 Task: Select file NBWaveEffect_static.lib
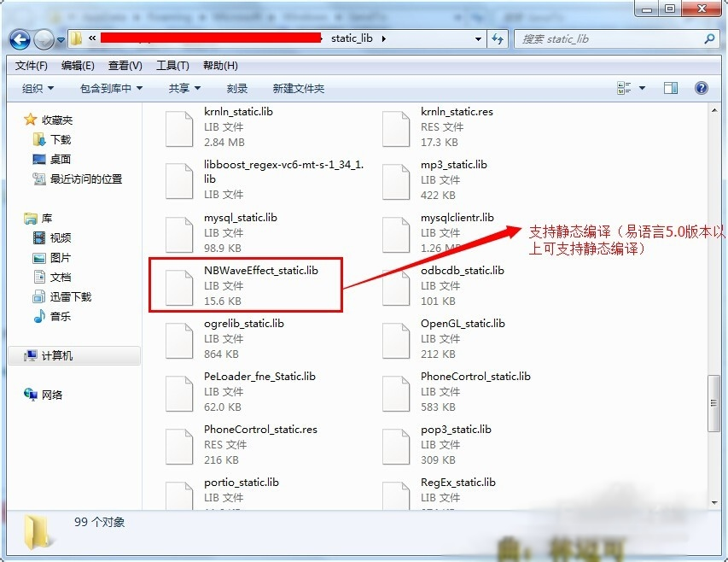261,270
